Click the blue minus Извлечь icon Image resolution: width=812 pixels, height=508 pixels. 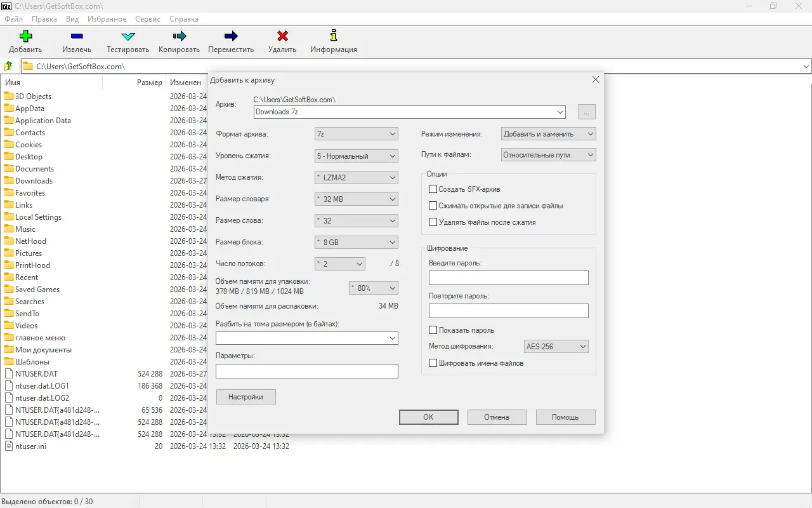77,37
